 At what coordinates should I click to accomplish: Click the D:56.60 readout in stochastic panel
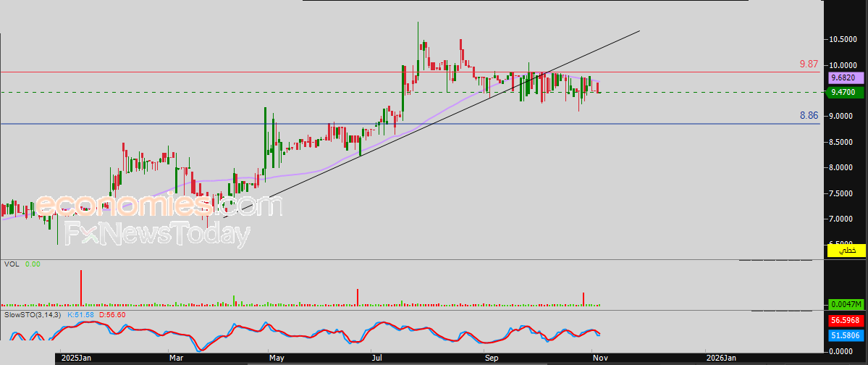coord(112,314)
